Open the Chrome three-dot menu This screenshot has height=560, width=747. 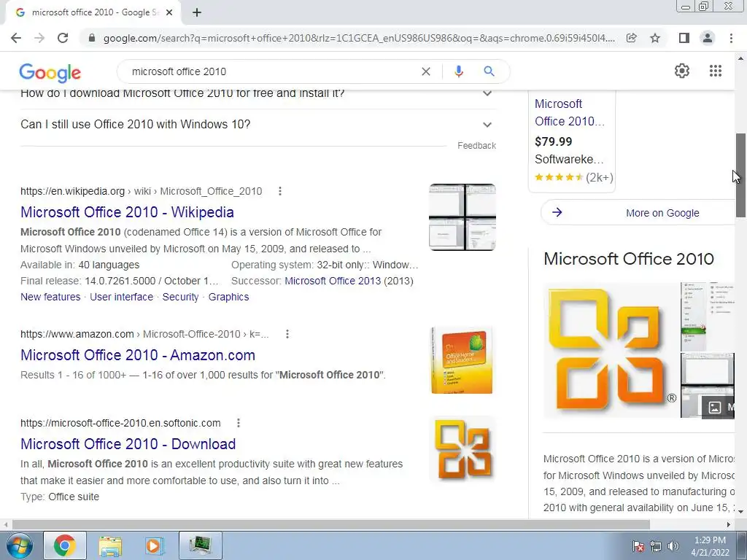click(731, 38)
